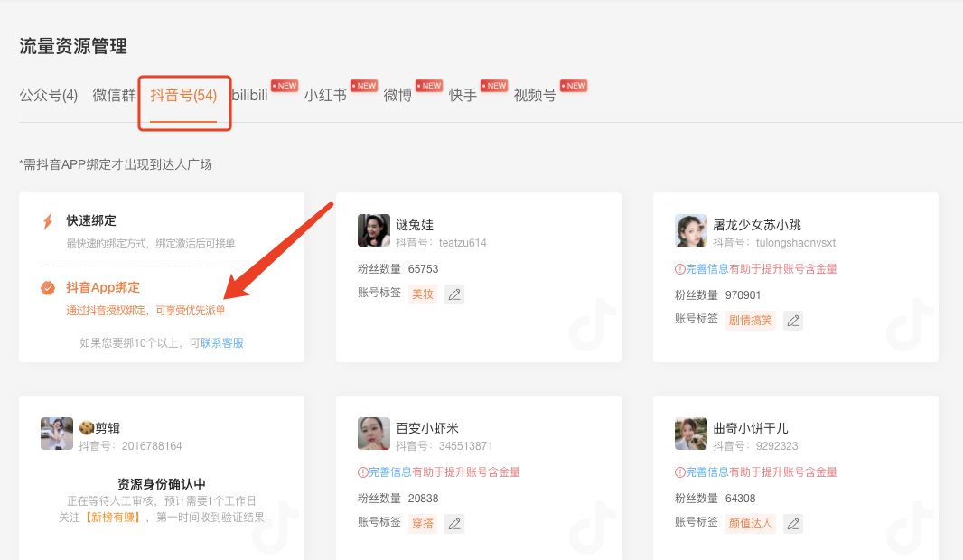Click the account name 百变小虾米

coord(427,428)
